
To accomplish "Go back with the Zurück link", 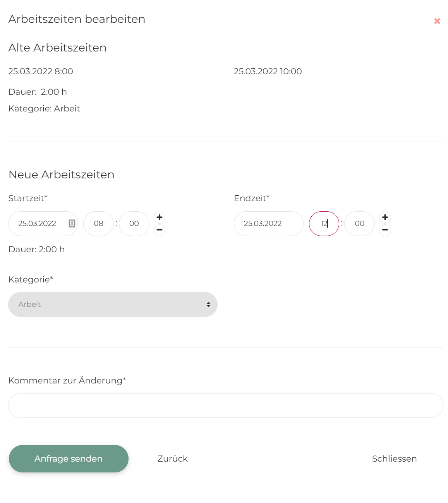I will click(172, 459).
